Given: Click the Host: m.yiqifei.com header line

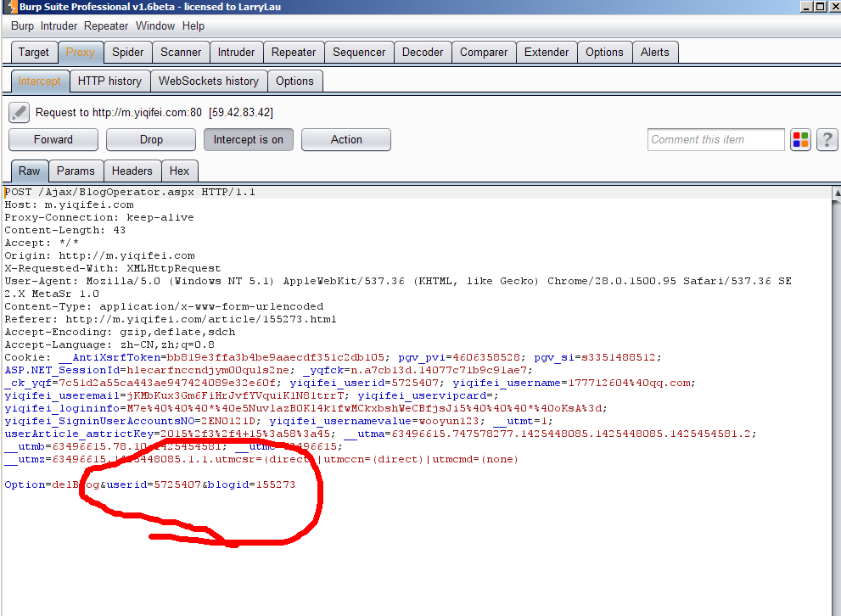Looking at the screenshot, I should 70,204.
